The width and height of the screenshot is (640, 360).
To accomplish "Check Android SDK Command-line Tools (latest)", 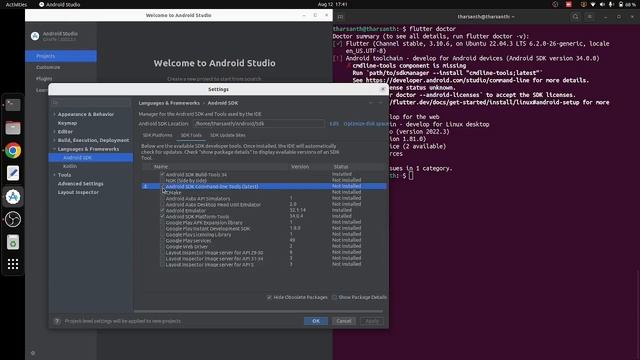I will pyautogui.click(x=162, y=187).
